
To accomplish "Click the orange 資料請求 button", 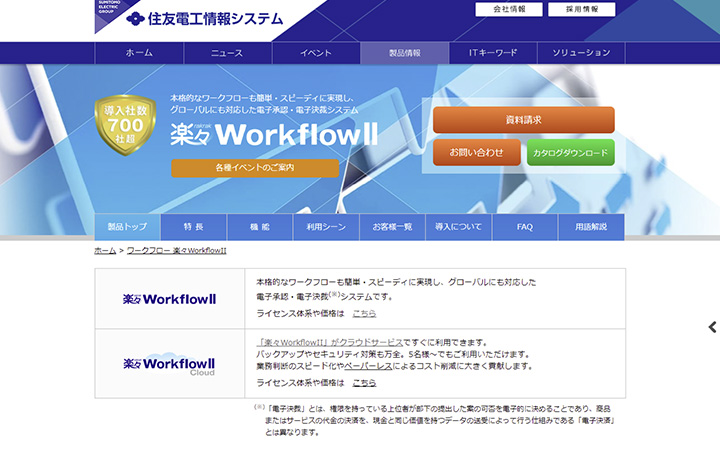I will [523, 120].
